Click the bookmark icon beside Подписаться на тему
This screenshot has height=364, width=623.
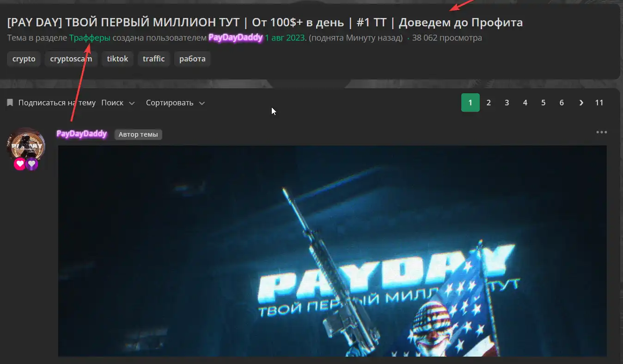(10, 103)
